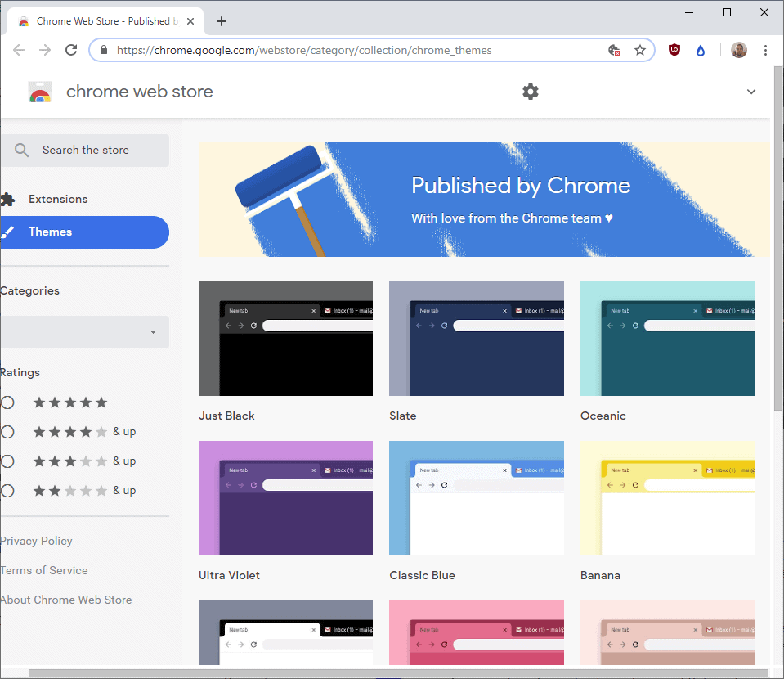Expand the account chevron next to the gear
This screenshot has width=784, height=679.
coord(750,92)
